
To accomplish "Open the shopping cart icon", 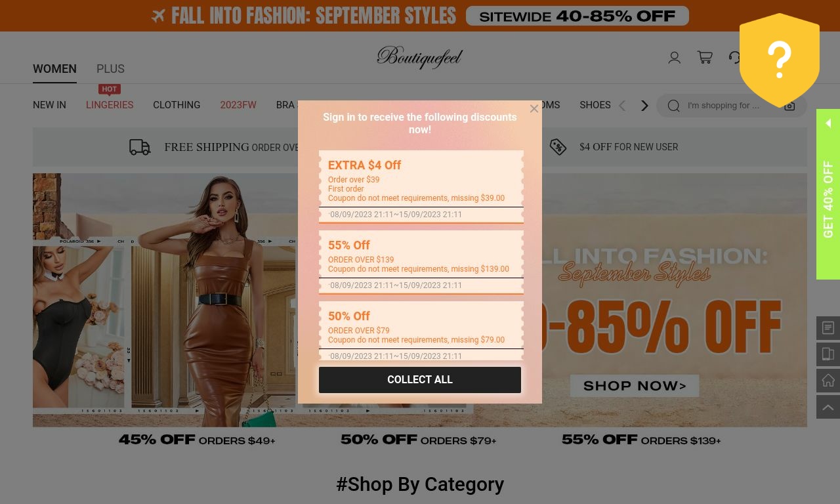I will [705, 58].
